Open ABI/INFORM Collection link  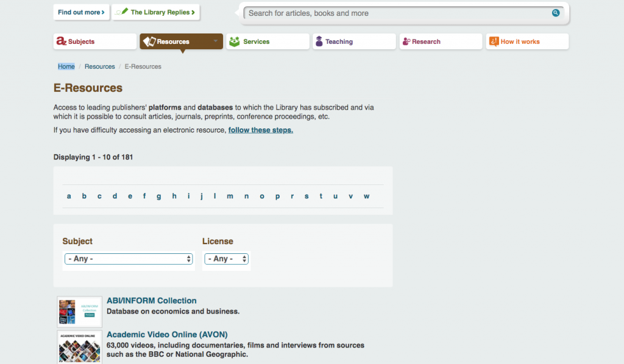[152, 301]
